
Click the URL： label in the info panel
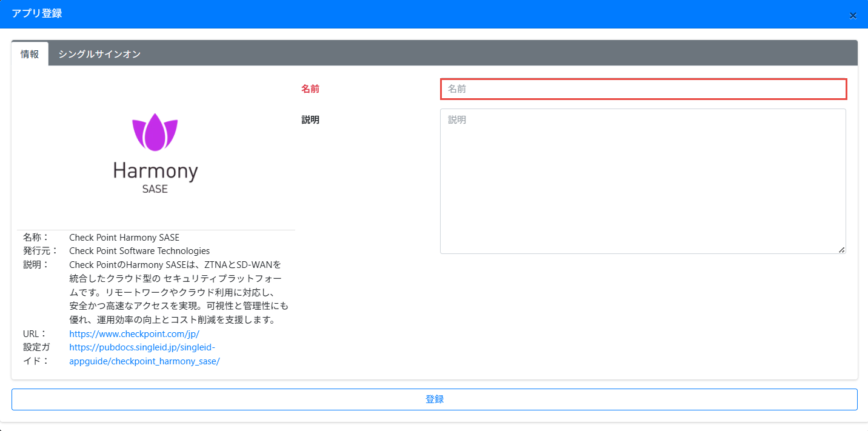[x=35, y=334]
